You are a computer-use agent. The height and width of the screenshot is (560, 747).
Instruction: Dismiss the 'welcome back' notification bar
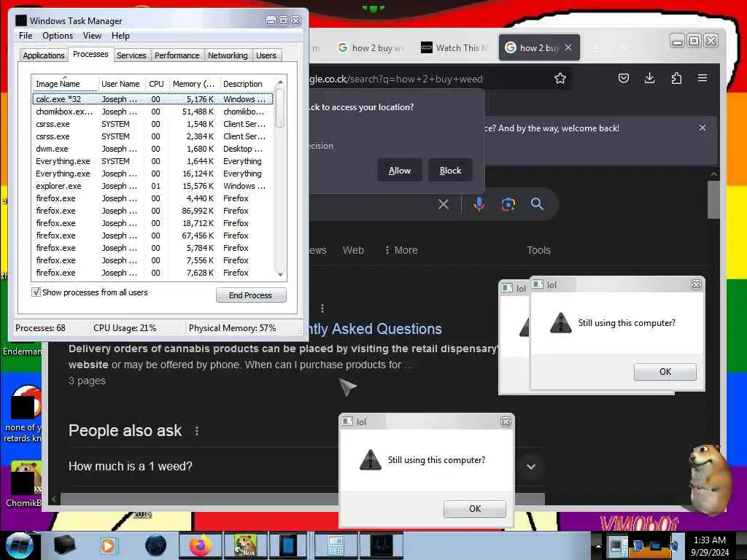[703, 128]
